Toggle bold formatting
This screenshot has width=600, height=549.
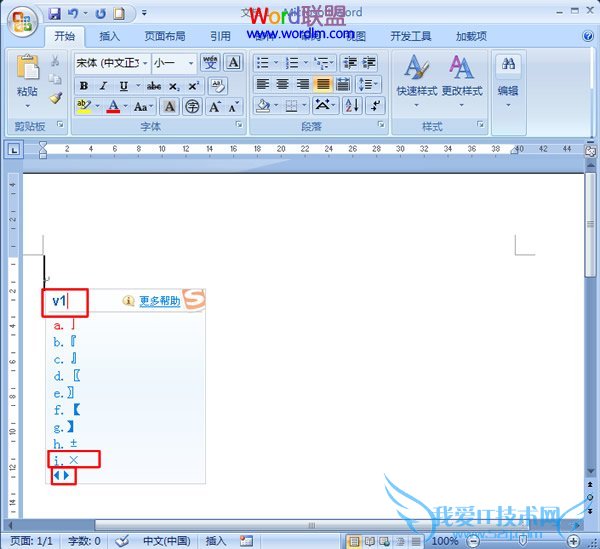pos(84,86)
